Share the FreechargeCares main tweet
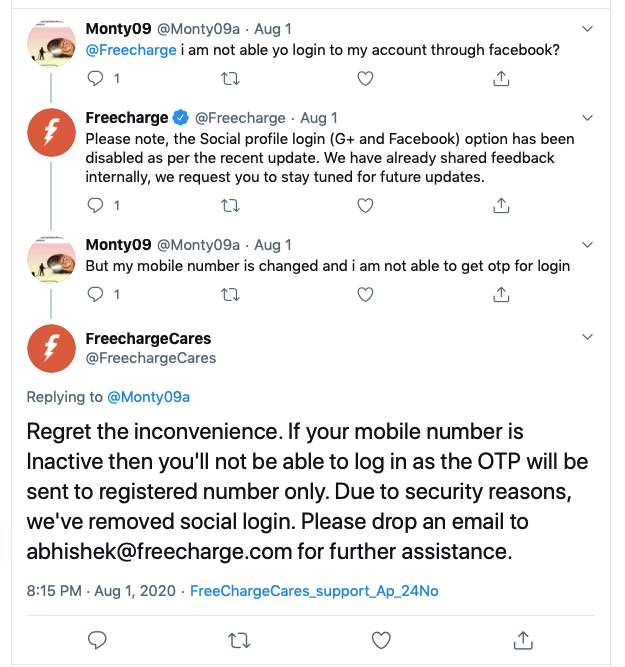Screen dimensions: 625x667 523,640
